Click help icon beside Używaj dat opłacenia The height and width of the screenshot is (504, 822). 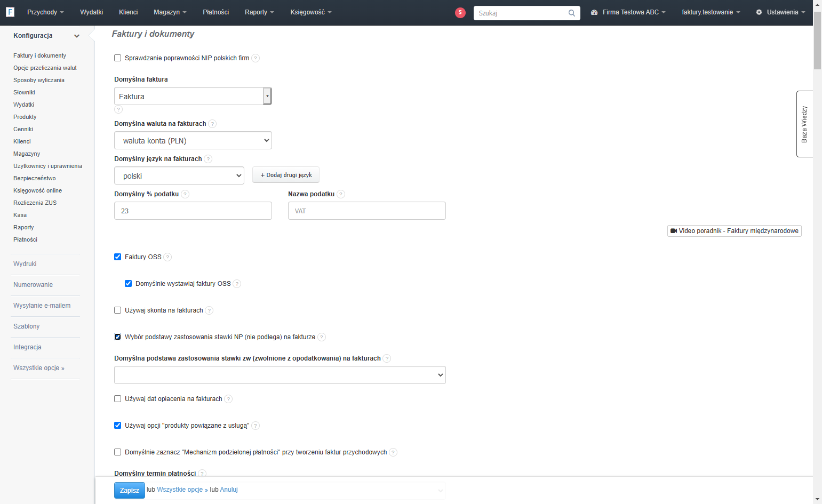(228, 399)
